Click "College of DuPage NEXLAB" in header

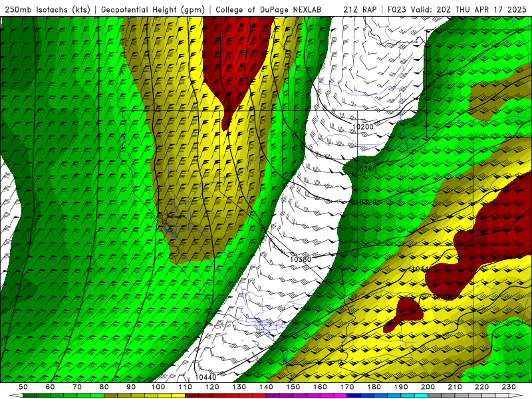tap(269, 9)
